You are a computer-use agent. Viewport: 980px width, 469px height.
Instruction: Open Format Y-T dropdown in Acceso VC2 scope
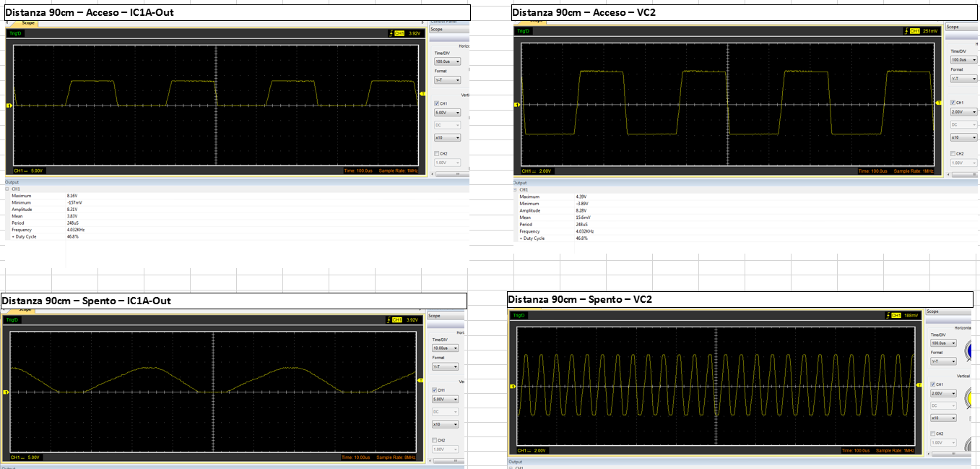pyautogui.click(x=963, y=79)
